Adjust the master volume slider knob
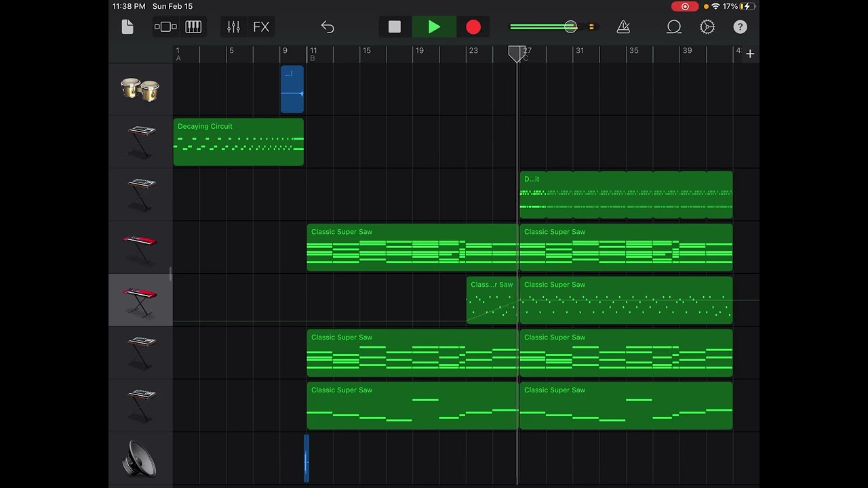 (570, 27)
